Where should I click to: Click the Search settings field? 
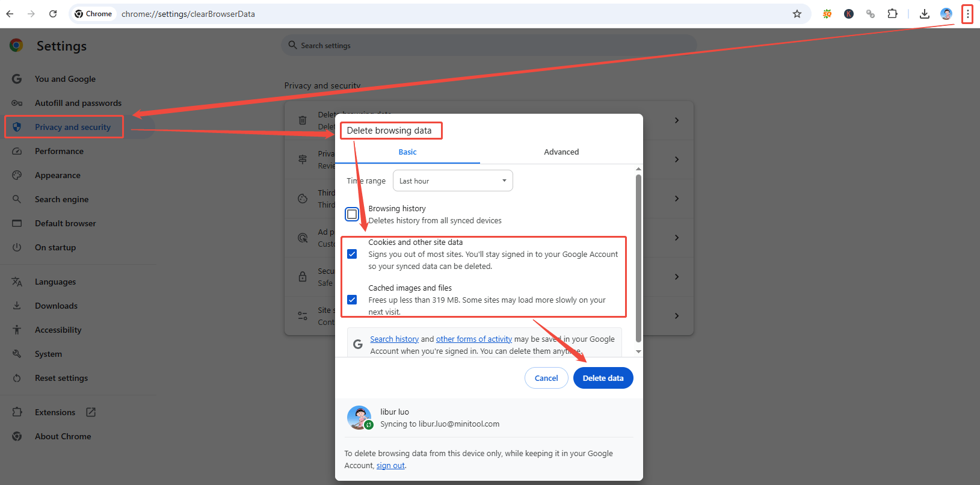tap(489, 45)
